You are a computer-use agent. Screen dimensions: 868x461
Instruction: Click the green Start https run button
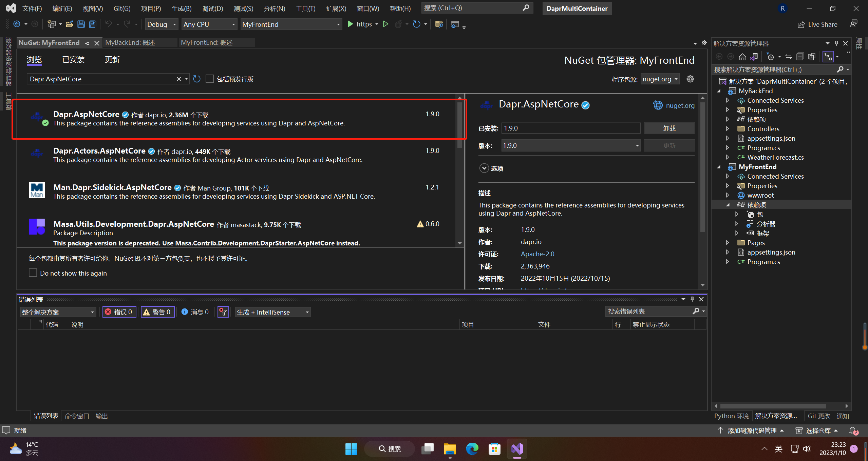coord(360,24)
